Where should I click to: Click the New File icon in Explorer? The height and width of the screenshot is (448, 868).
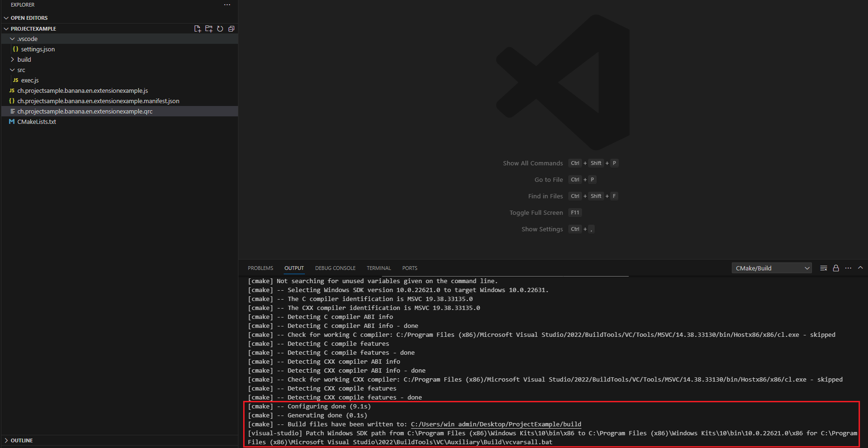click(197, 29)
